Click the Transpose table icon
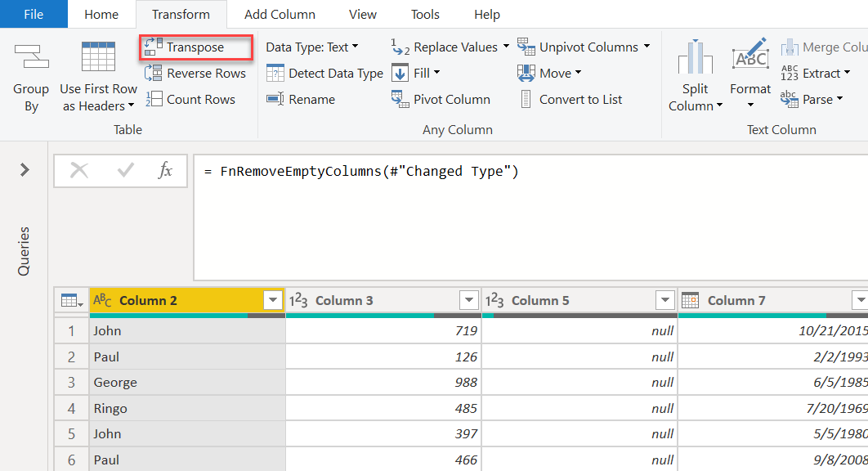The image size is (868, 471). pyautogui.click(x=154, y=47)
